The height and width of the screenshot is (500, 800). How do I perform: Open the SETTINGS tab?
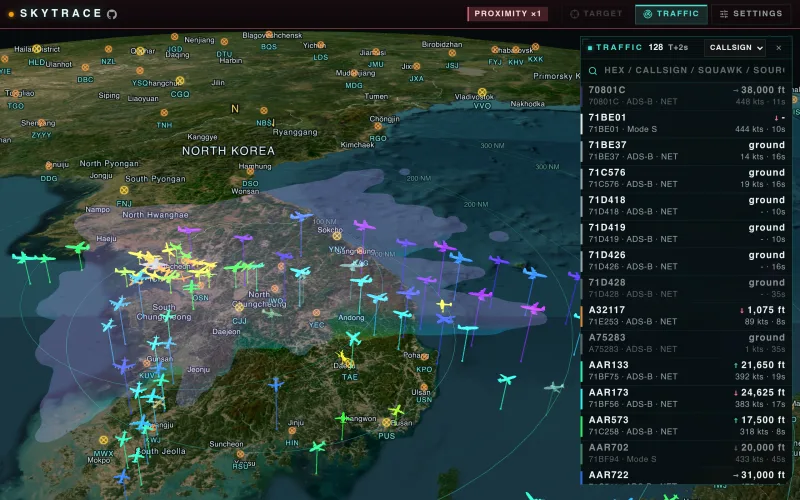click(751, 14)
